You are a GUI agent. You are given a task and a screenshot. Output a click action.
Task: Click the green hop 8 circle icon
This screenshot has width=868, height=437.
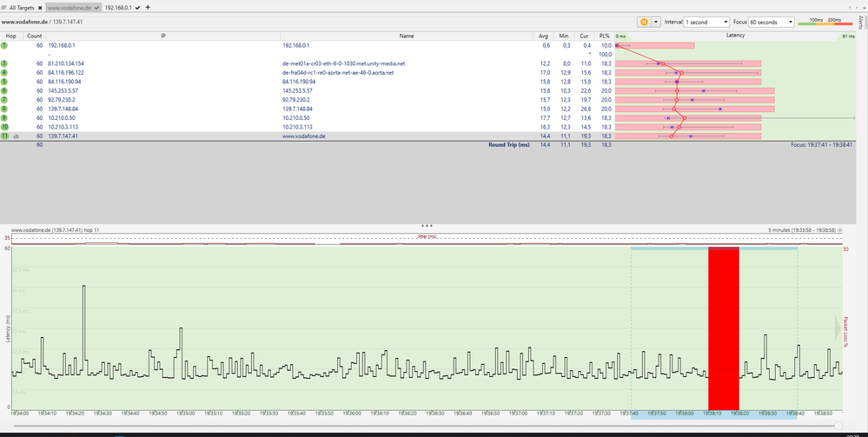click(4, 109)
